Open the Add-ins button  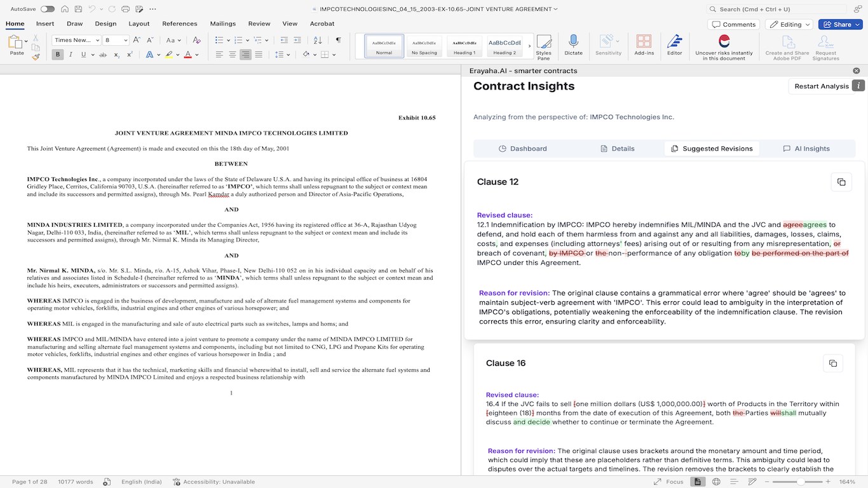click(644, 45)
